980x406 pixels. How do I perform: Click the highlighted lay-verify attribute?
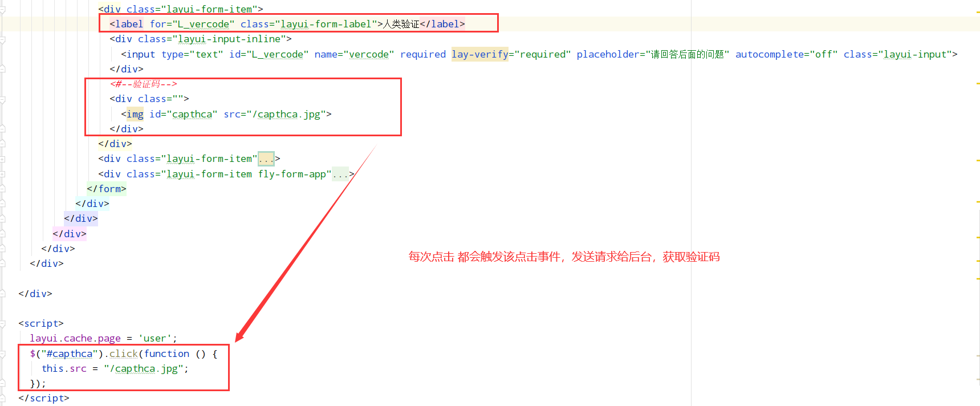(480, 54)
